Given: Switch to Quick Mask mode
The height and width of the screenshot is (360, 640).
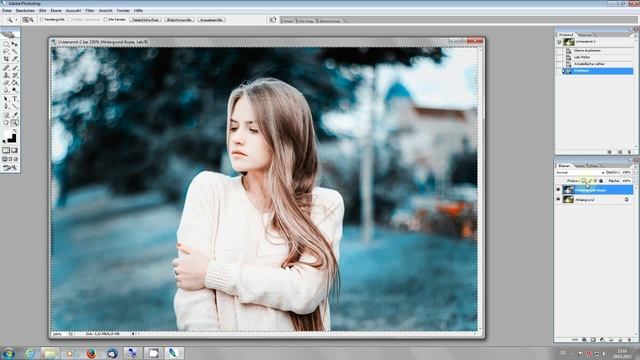Looking at the screenshot, I should point(15,151).
